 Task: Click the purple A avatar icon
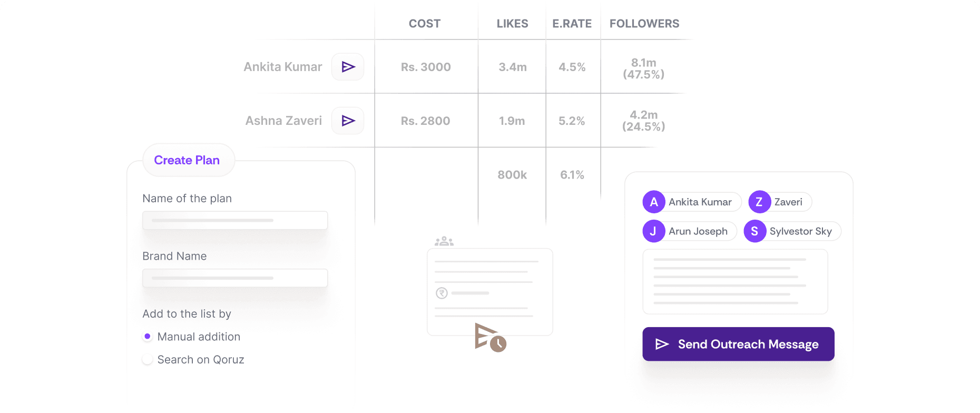point(654,202)
